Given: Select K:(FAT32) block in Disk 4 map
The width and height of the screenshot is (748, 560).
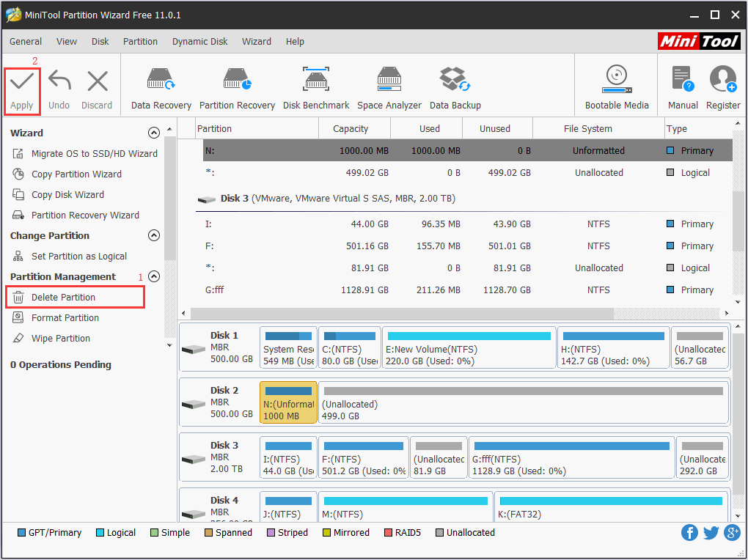Looking at the screenshot, I should 612,506.
